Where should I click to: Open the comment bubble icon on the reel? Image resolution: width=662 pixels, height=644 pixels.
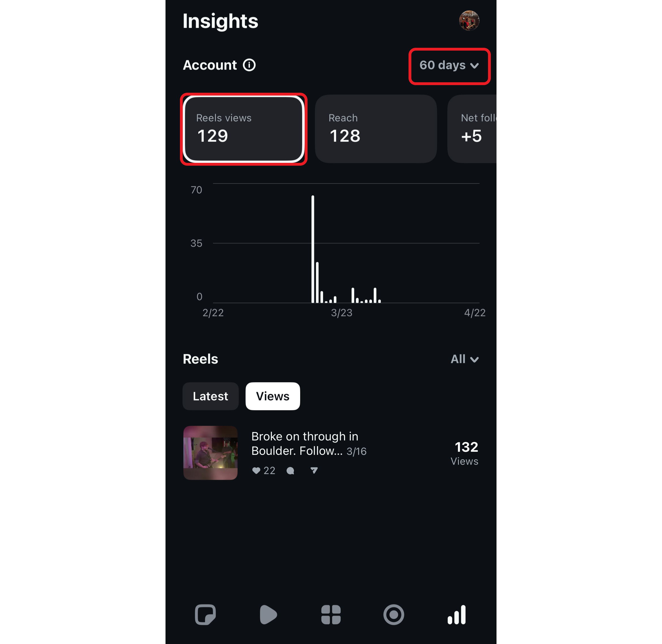coord(290,470)
